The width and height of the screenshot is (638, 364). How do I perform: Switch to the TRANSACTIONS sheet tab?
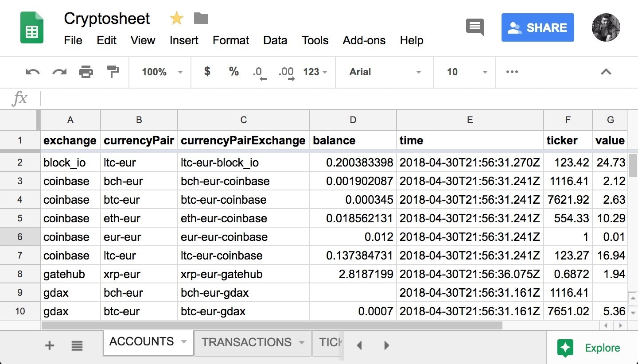coord(247,341)
